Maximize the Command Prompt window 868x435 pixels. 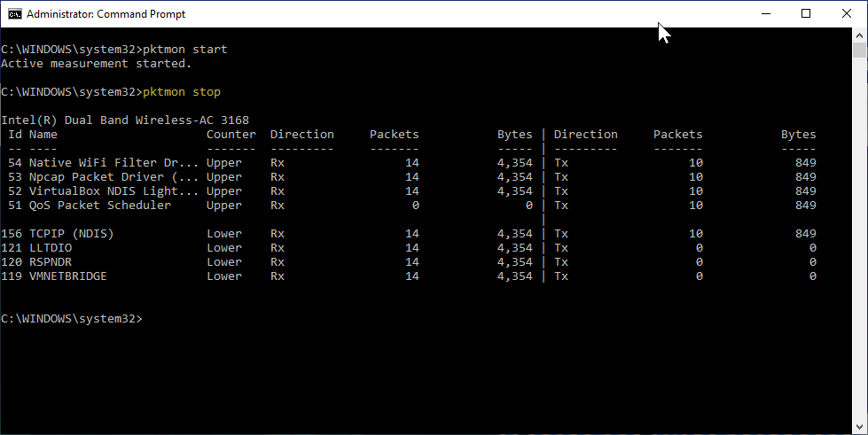coord(806,14)
